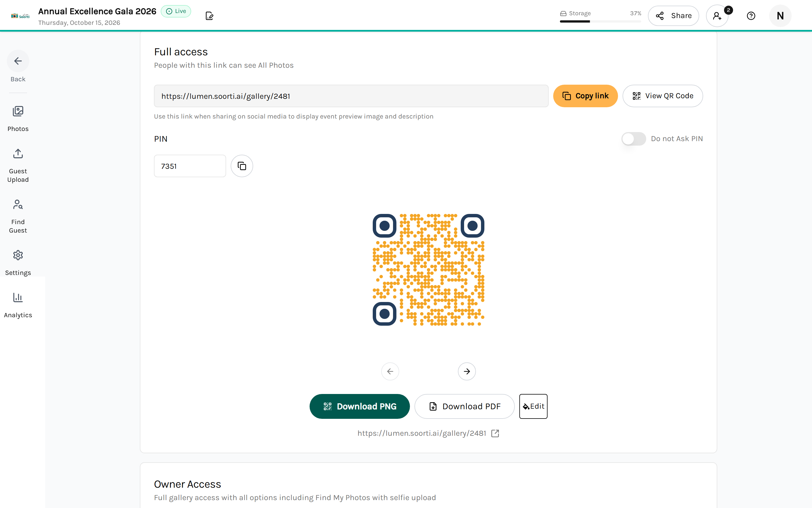Open gallery link below QR code
The image size is (812, 508).
422,433
